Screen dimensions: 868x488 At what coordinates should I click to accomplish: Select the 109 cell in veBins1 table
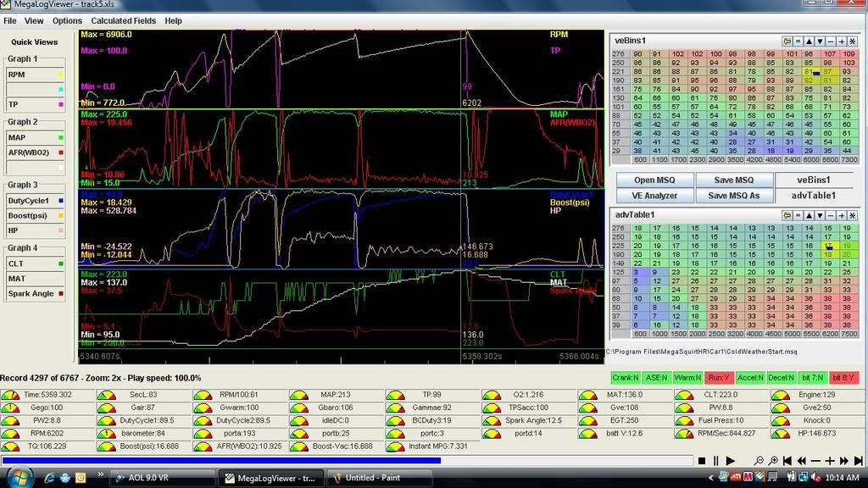coord(848,54)
